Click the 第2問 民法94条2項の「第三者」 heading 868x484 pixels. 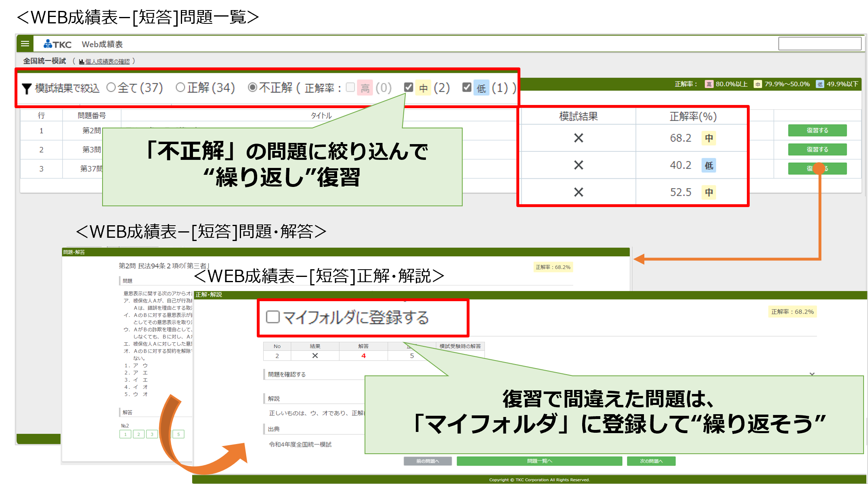[x=164, y=266]
